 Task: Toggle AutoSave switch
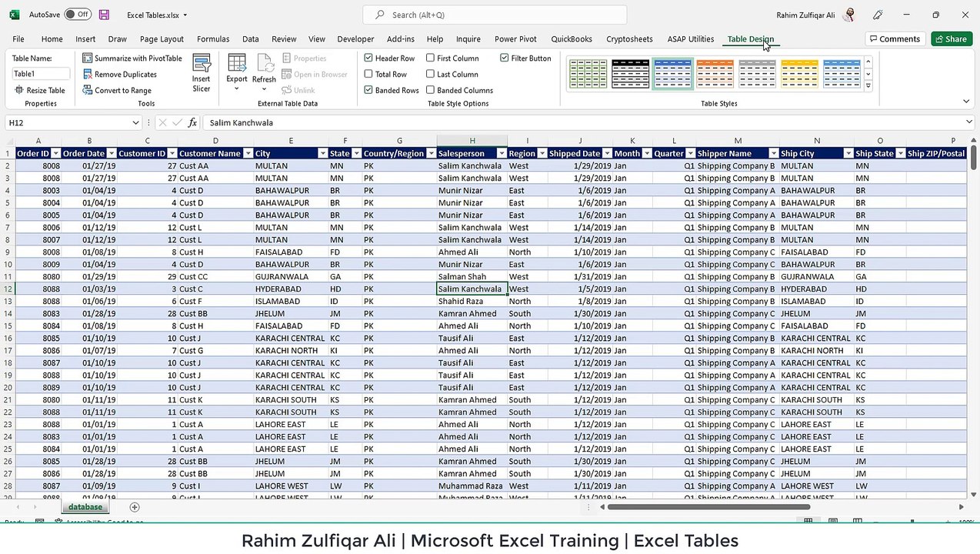(x=77, y=15)
